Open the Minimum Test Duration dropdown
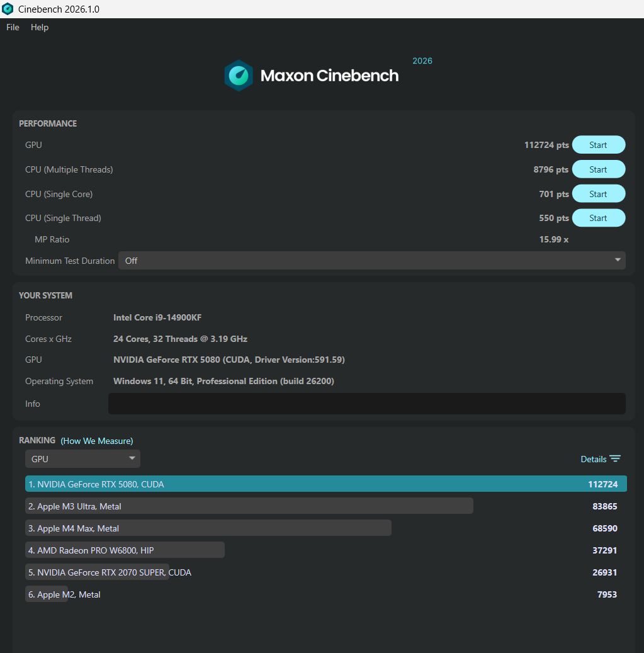This screenshot has width=644, height=653. click(372, 260)
